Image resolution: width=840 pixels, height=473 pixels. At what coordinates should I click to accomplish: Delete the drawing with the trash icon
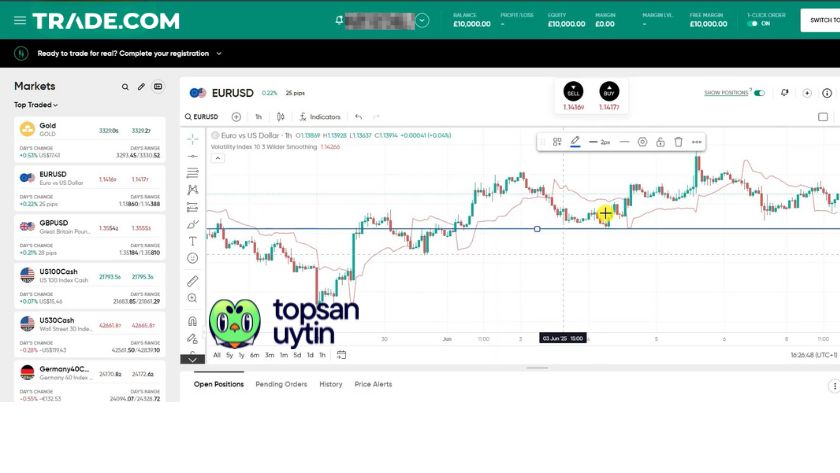[678, 142]
